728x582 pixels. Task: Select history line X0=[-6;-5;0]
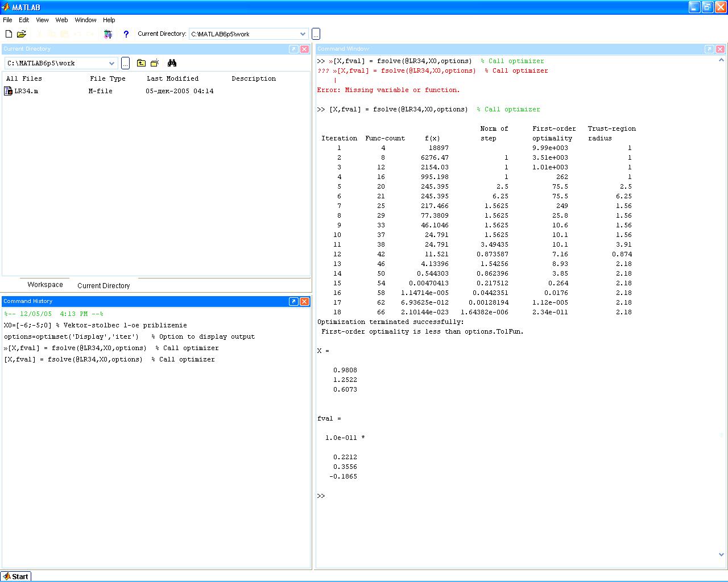coord(96,325)
